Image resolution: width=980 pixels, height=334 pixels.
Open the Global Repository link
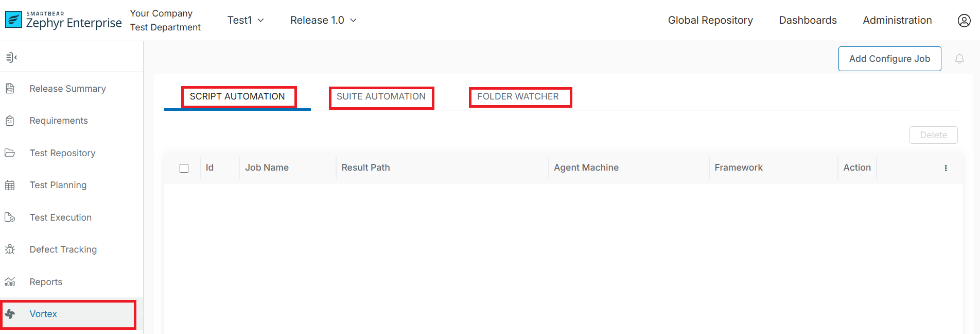710,20
